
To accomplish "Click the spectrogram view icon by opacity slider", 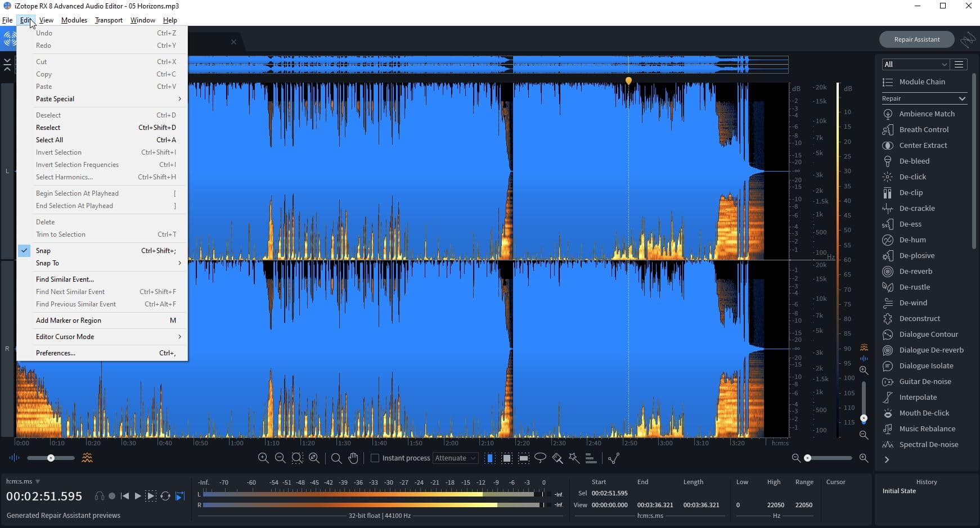I will (x=87, y=458).
